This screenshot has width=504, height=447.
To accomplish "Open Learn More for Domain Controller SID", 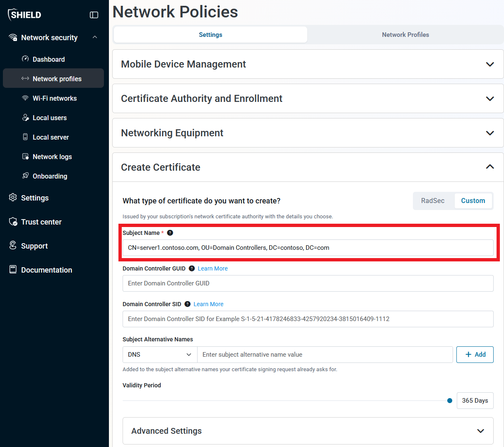I will click(x=208, y=304).
